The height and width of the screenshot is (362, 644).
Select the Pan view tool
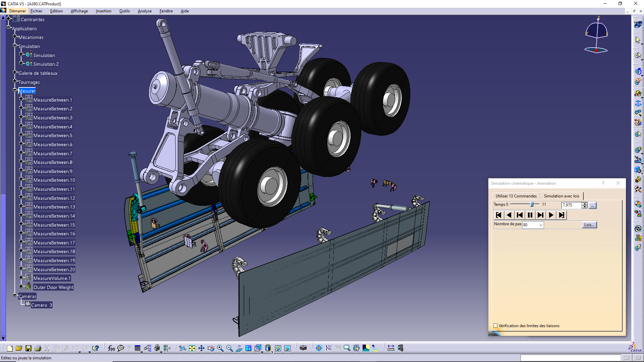pyautogui.click(x=201, y=348)
